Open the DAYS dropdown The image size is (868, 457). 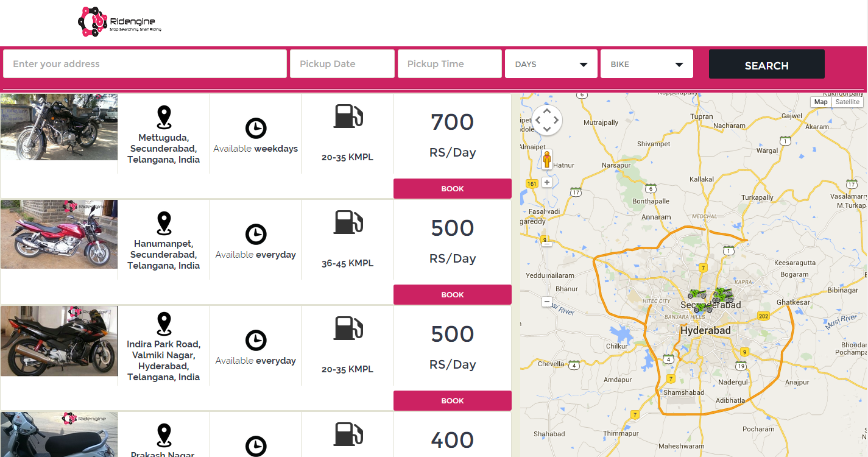pos(551,64)
